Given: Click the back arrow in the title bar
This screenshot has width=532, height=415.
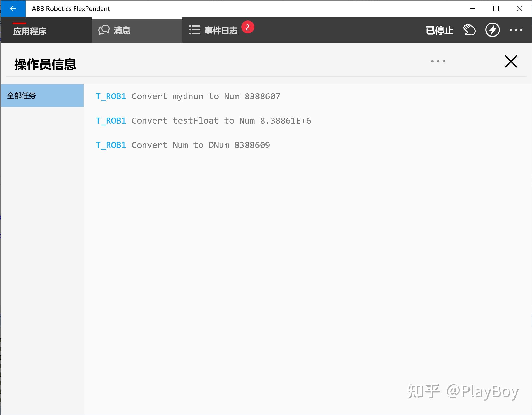Looking at the screenshot, I should [x=13, y=9].
